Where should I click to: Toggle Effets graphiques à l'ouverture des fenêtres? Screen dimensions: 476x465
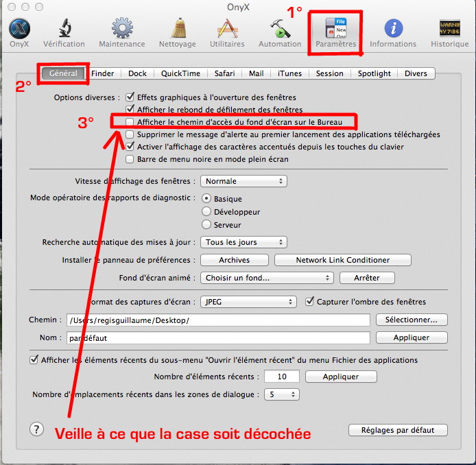[130, 97]
